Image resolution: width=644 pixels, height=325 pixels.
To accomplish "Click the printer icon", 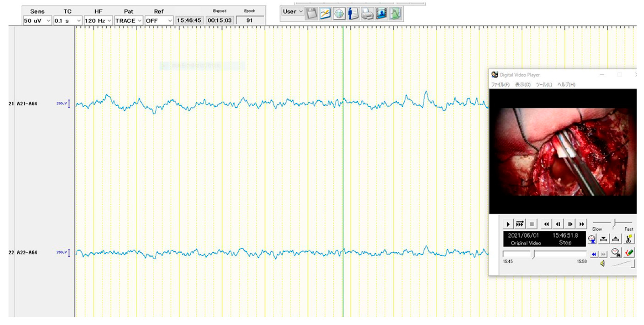I will click(367, 14).
